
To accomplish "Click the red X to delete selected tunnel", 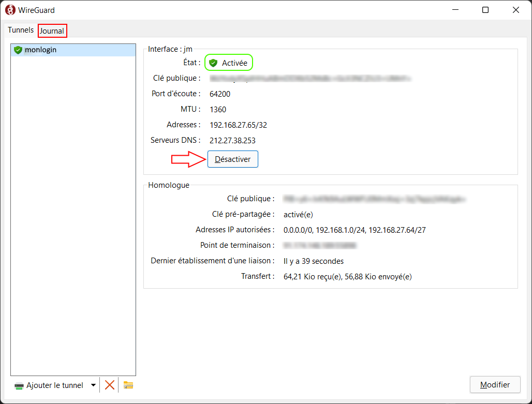I will [109, 385].
